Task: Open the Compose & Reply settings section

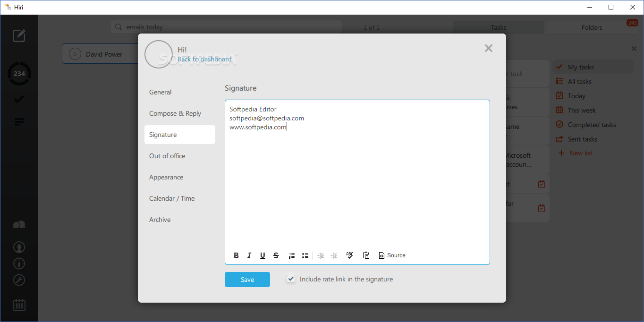Action: pyautogui.click(x=180, y=113)
